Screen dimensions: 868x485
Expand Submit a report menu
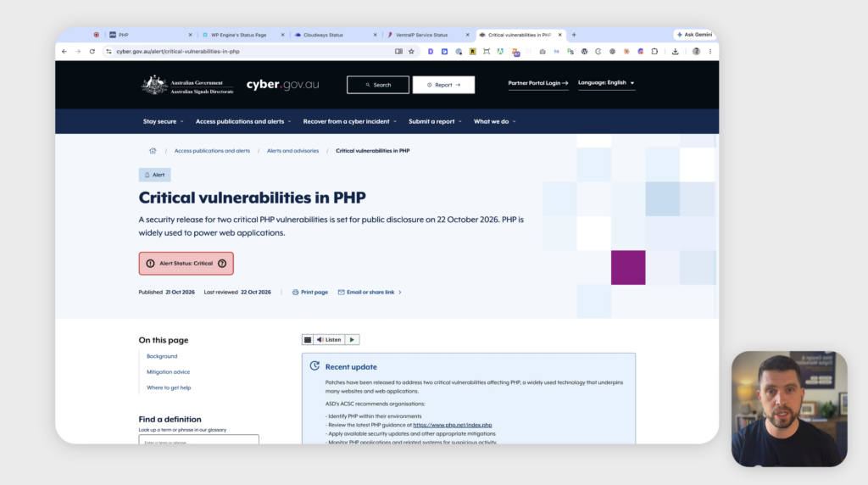click(x=435, y=121)
